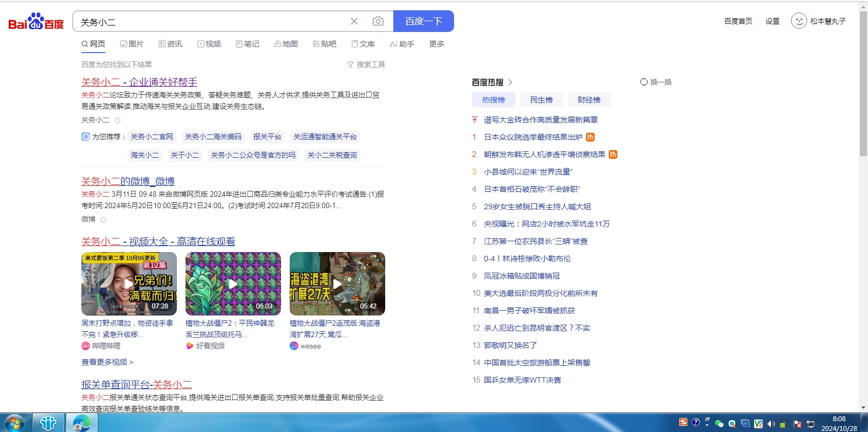Open 设置 menu in header
Viewport: 868px width, 432px height.
coord(773,21)
